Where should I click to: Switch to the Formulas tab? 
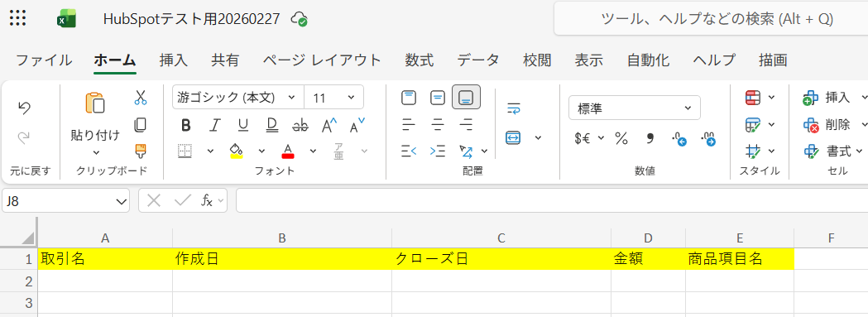[x=419, y=60]
